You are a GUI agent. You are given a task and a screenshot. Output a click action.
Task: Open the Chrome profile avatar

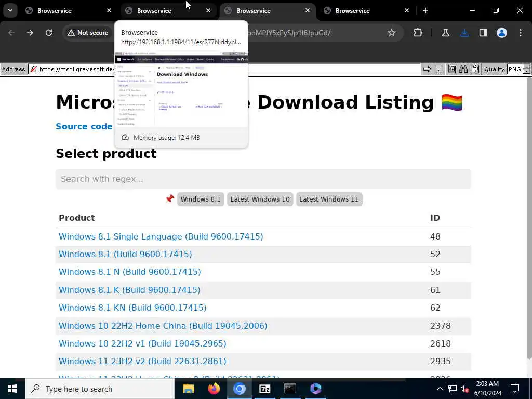click(502, 33)
